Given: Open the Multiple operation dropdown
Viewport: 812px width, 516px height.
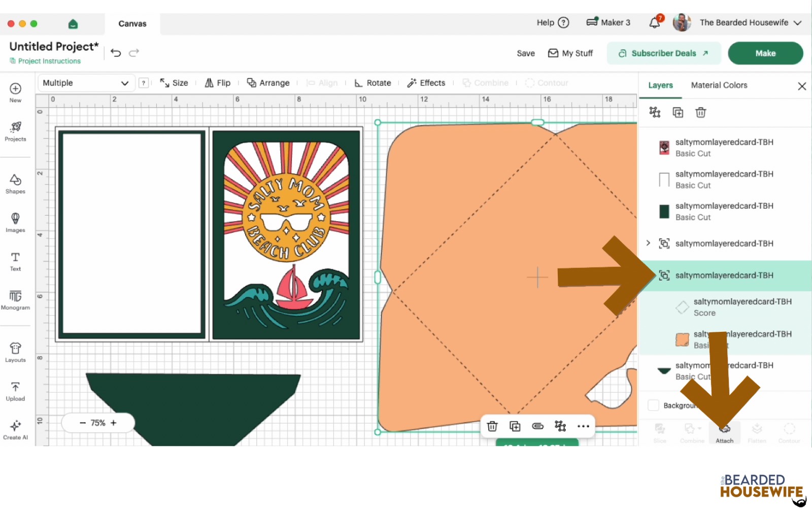Looking at the screenshot, I should coord(86,83).
